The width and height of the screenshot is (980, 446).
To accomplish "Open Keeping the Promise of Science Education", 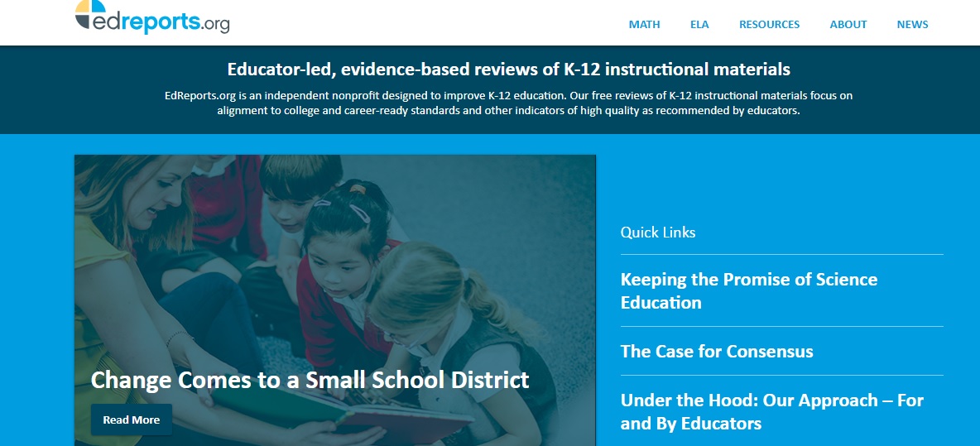I will (749, 290).
